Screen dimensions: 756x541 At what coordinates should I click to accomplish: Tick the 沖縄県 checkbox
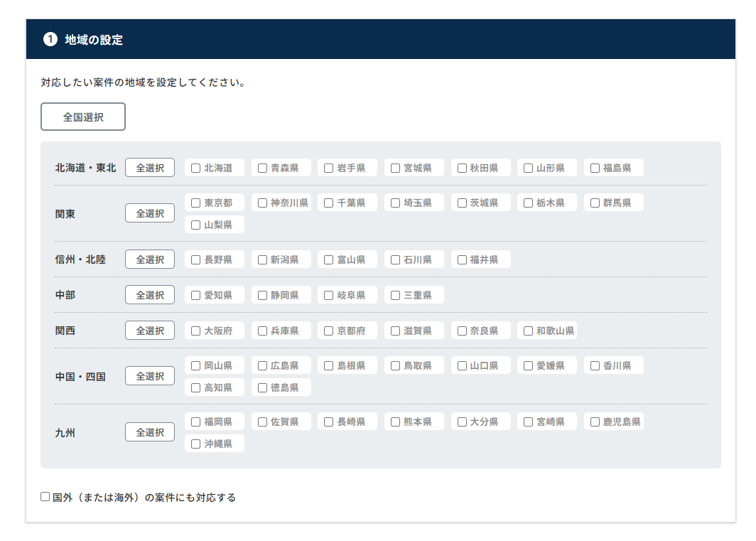tap(196, 444)
